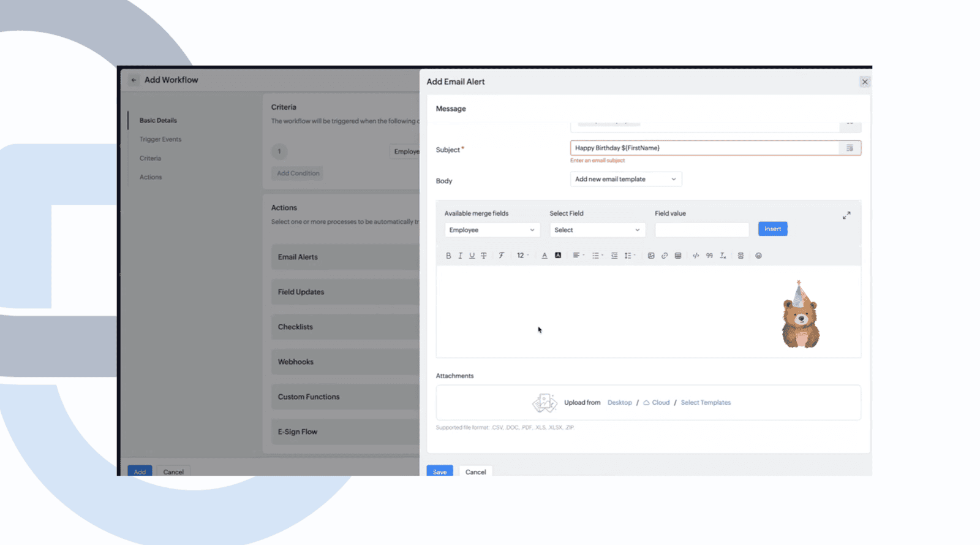
Task: Apply italic formatting to body text
Action: (x=460, y=256)
